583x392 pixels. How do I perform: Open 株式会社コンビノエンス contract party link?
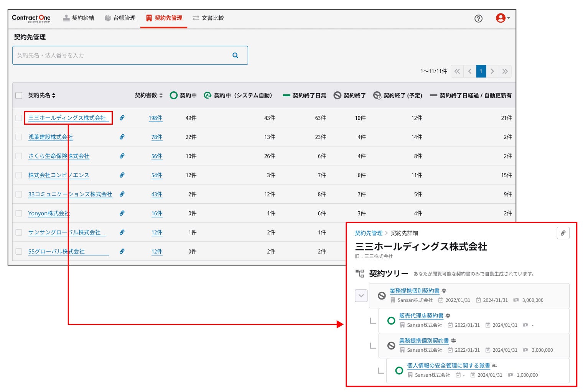(59, 175)
